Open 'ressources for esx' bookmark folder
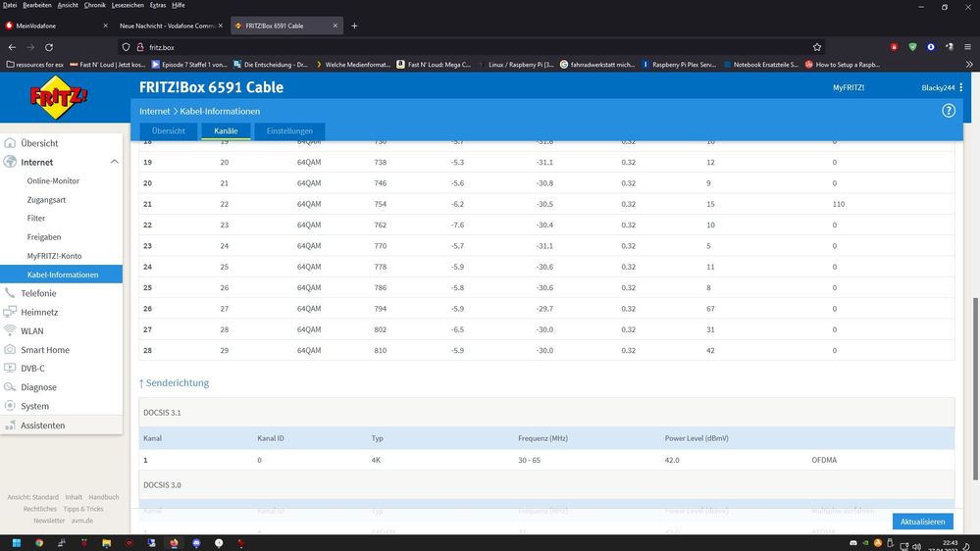Screen dimensions: 980x551 point(35,65)
